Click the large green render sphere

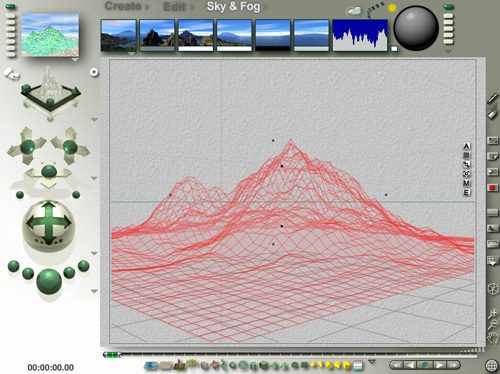pyautogui.click(x=49, y=281)
